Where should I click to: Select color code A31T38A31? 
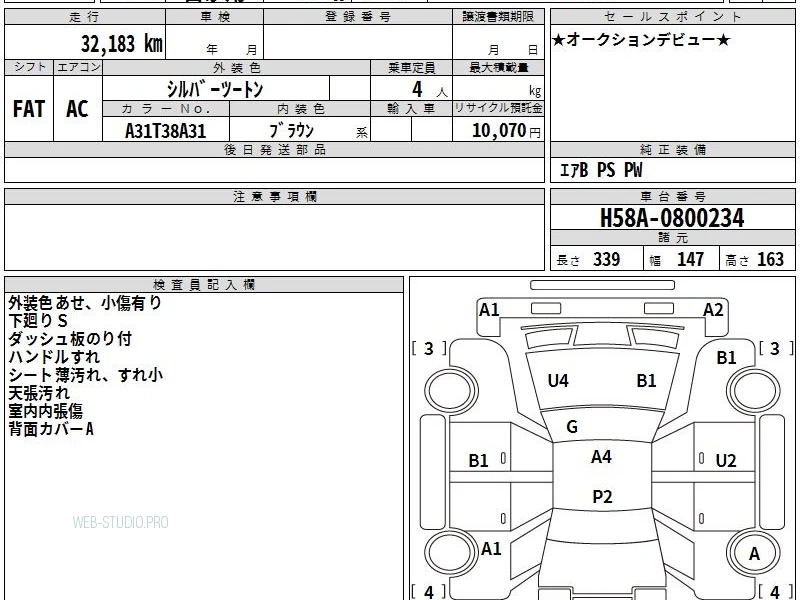pos(166,131)
